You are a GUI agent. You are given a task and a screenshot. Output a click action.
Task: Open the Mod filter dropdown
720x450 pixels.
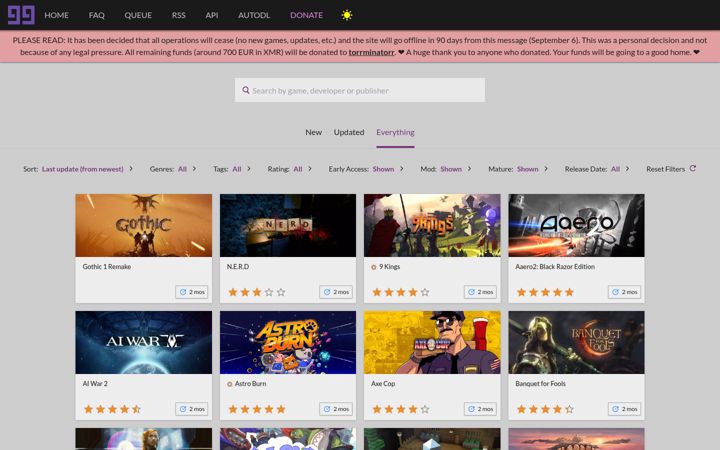click(x=446, y=169)
